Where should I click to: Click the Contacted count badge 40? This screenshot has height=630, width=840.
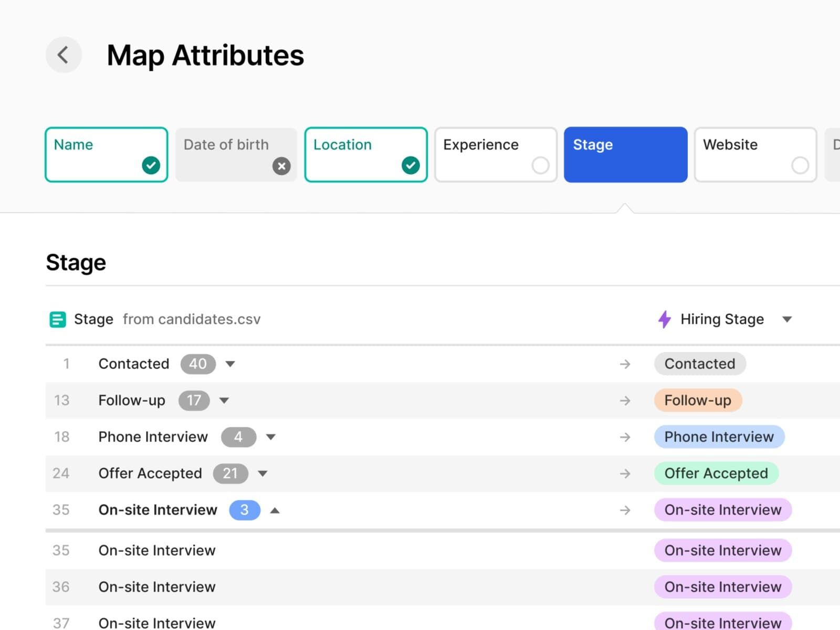(x=198, y=364)
